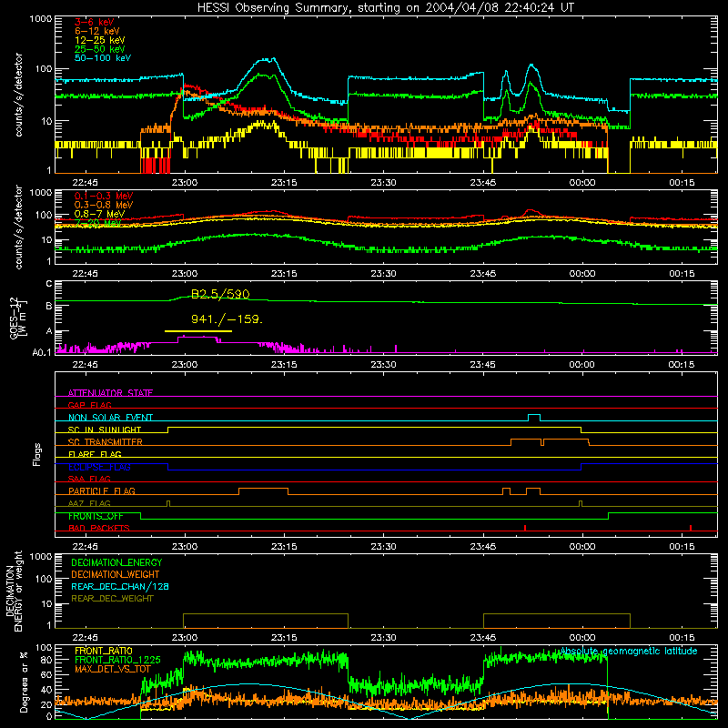Image resolution: width=728 pixels, height=728 pixels.
Task: Click the yellow flare interval bar in GOES panel
Action: tap(198, 331)
